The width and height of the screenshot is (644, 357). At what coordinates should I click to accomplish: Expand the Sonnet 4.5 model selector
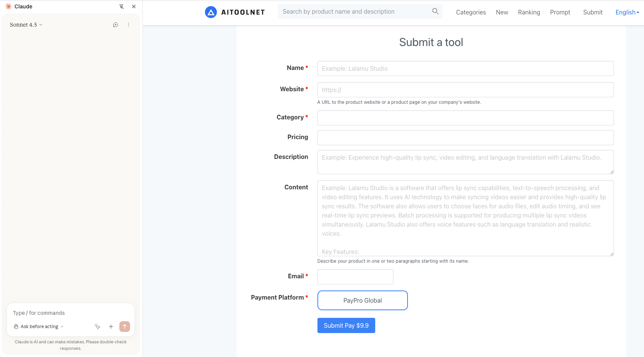click(x=26, y=25)
